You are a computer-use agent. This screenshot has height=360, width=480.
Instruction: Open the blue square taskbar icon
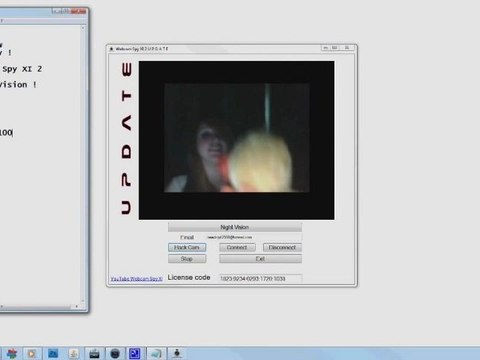(x=135, y=353)
